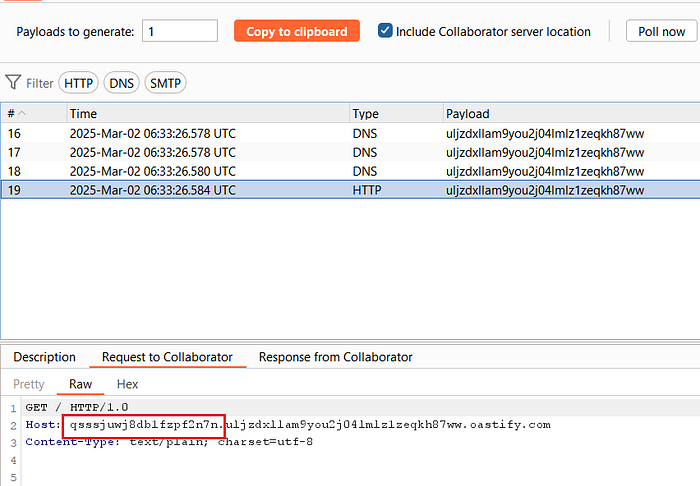Toggle the DNS filter pill

tap(121, 83)
